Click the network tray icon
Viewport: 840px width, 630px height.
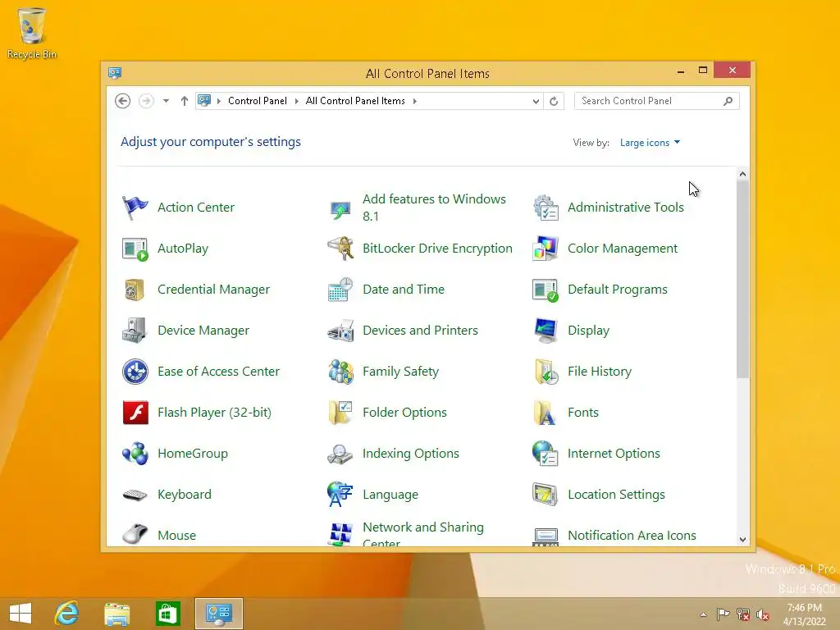pos(743,614)
